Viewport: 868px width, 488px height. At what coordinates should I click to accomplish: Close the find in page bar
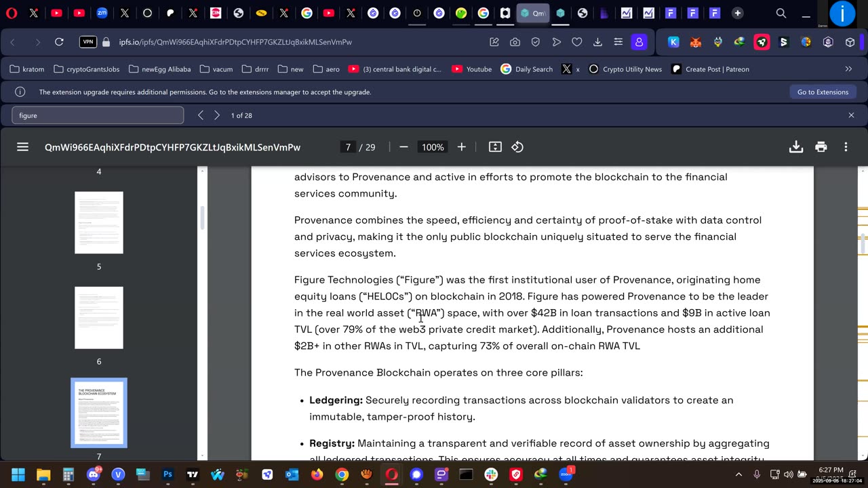(x=851, y=115)
